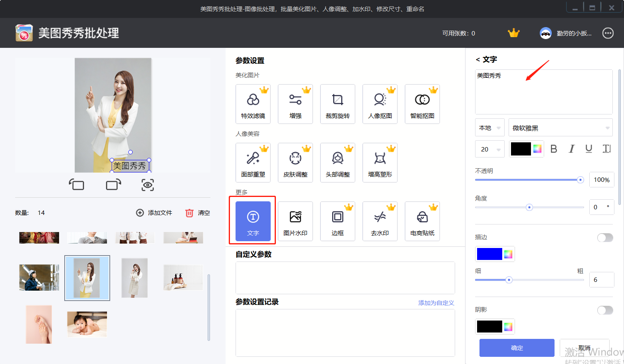This screenshot has height=364, width=624.
Task: Click the 取消 cancel button
Action: pos(584,348)
